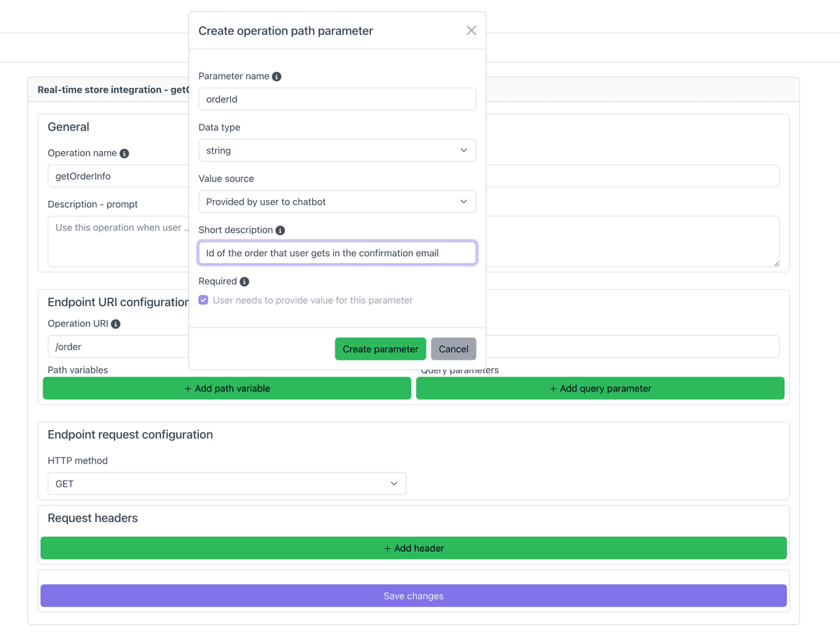Click Save changes
The image size is (840, 635).
[x=413, y=595]
